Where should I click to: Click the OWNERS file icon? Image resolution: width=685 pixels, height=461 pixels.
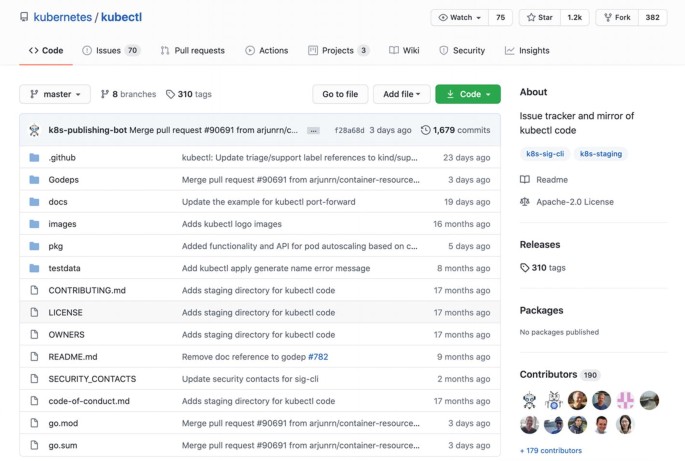(x=34, y=335)
